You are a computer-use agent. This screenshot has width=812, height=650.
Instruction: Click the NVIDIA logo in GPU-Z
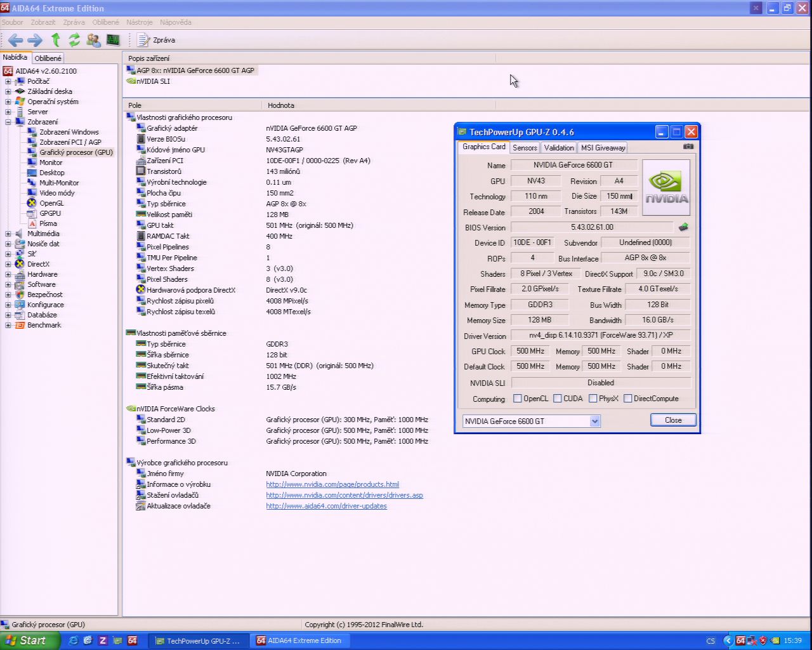coord(666,187)
